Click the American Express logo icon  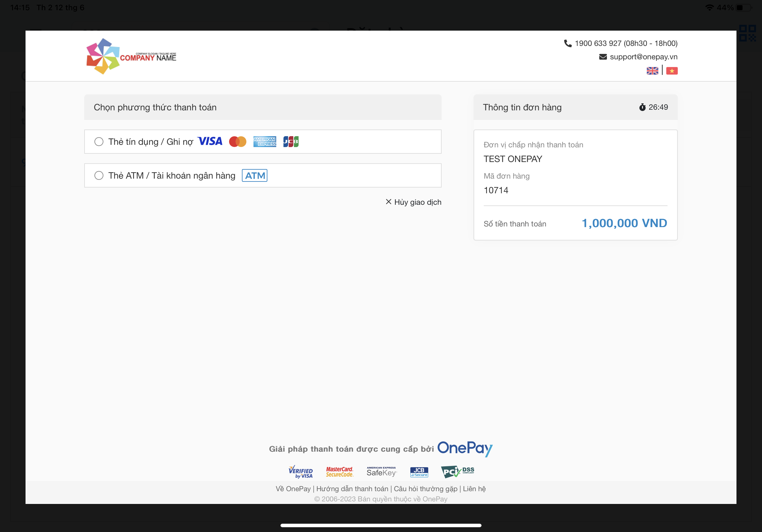[x=265, y=142]
